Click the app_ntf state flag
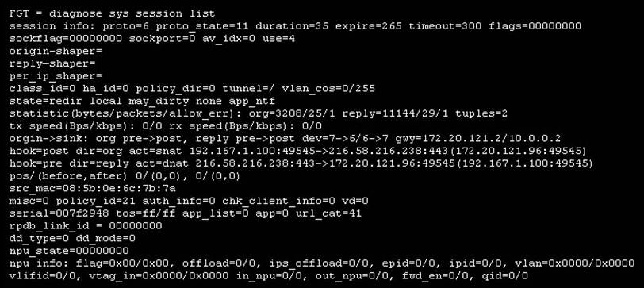The image size is (644, 288). [x=251, y=102]
